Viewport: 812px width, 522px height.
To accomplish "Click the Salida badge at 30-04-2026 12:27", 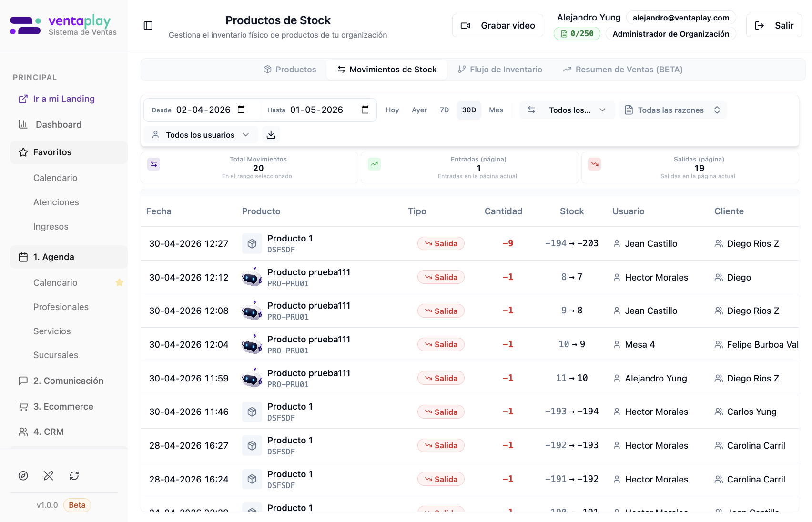I will [x=441, y=243].
